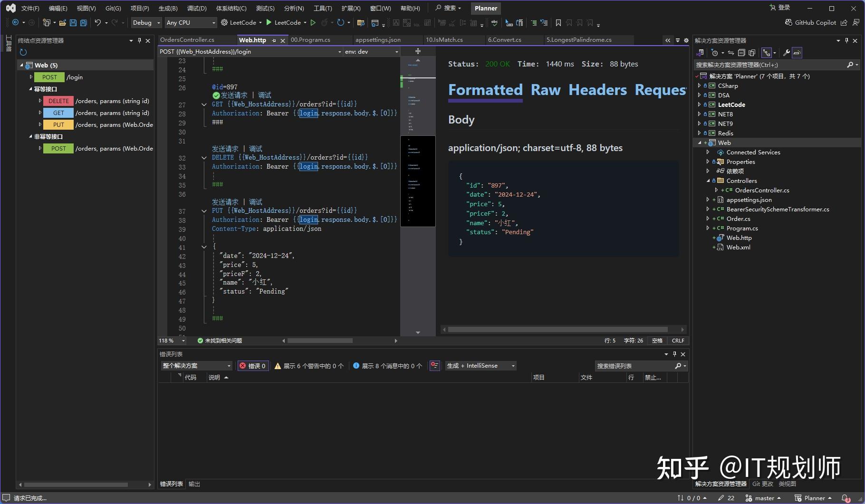Switch to the appsettings.json tab
The image size is (865, 504).
[378, 40]
